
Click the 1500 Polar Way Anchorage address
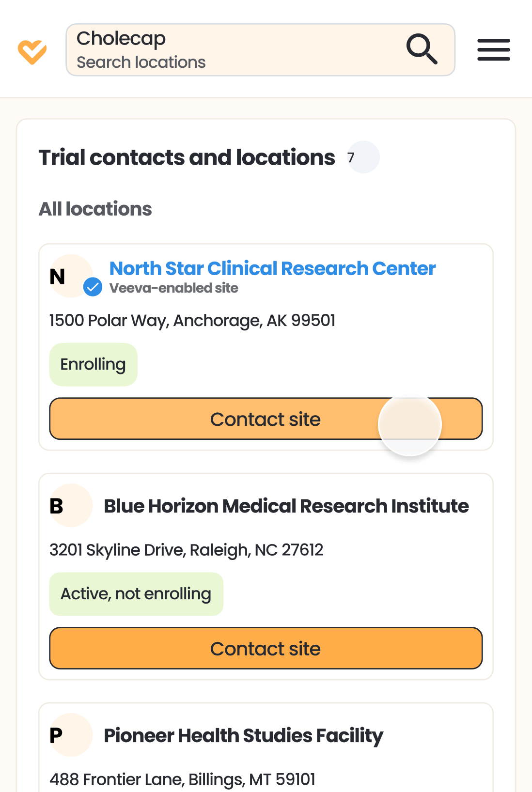[x=192, y=320]
